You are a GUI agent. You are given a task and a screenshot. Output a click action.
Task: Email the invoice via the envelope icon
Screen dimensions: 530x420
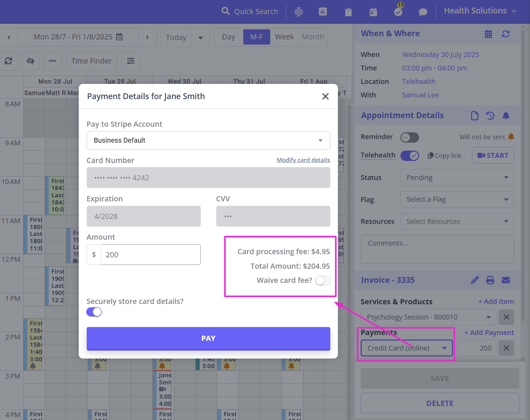[505, 280]
